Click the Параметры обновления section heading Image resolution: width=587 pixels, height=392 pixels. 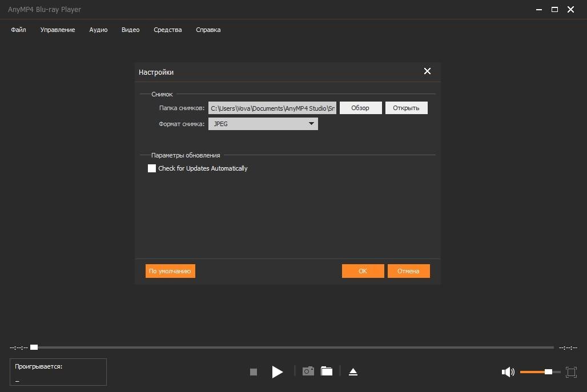coord(186,155)
